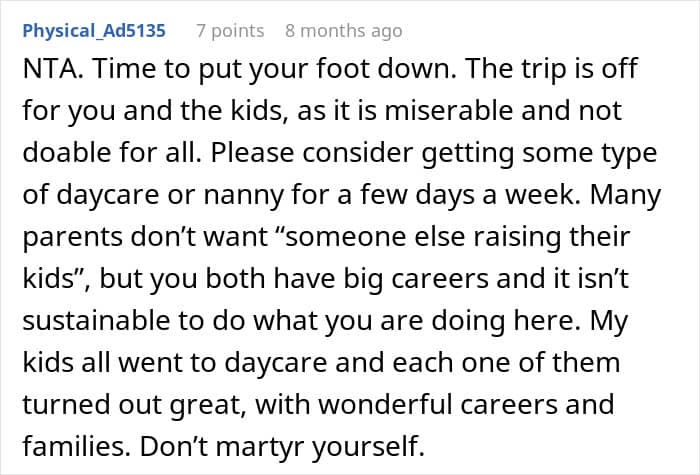
Task: Click the words "wonderful careers and"
Action: point(466,404)
